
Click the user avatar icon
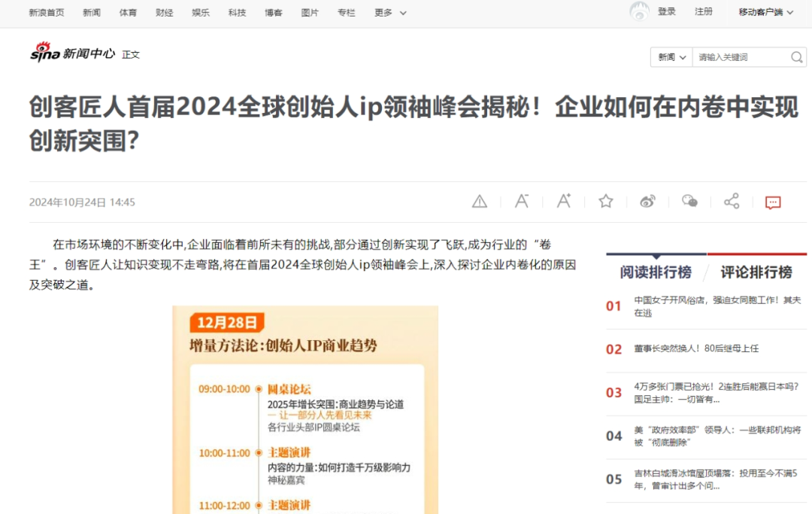639,11
